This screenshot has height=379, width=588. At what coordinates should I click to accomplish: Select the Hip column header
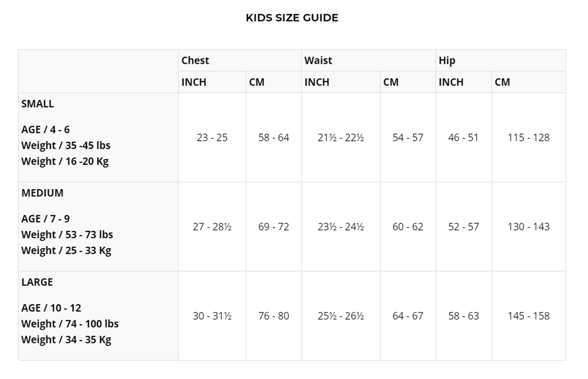[x=447, y=61]
